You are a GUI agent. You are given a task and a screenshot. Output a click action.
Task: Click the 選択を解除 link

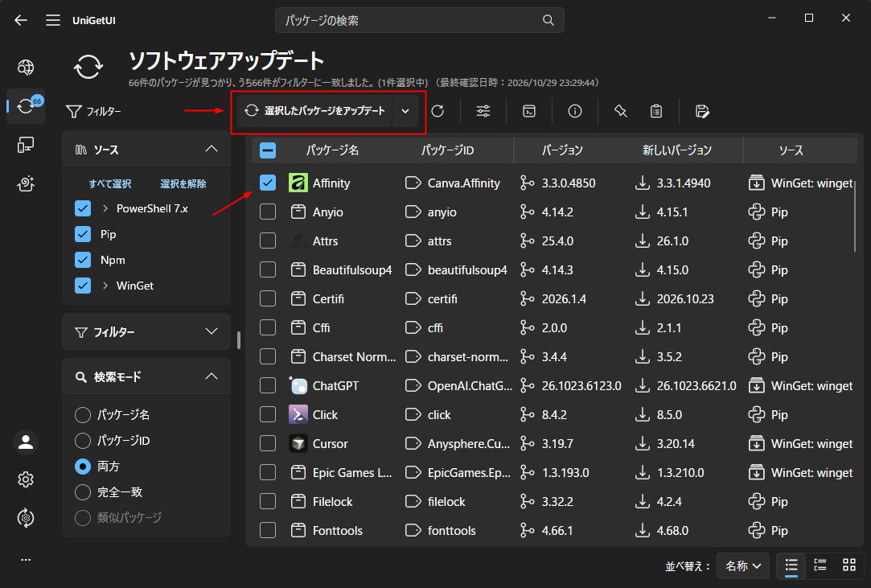tap(183, 184)
